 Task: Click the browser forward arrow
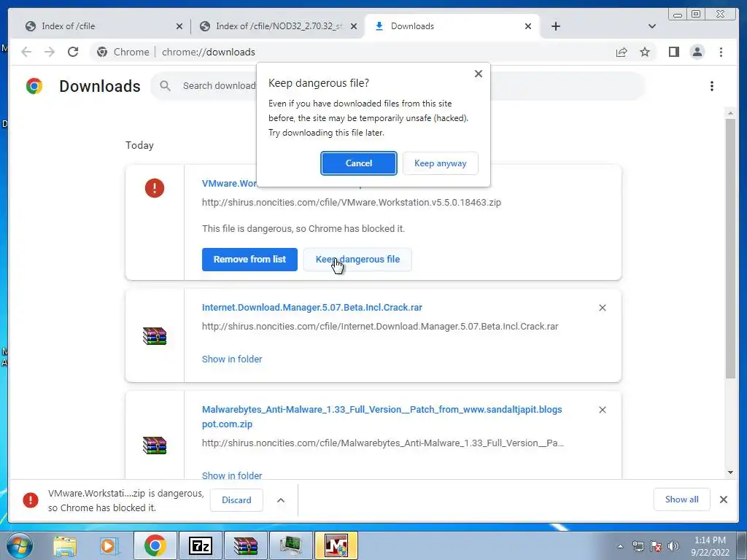click(x=50, y=52)
